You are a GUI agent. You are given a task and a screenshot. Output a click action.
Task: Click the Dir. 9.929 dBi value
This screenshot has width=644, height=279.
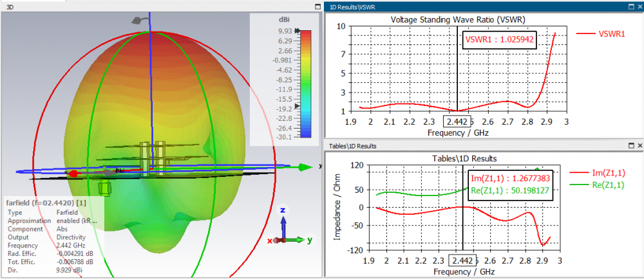click(72, 269)
